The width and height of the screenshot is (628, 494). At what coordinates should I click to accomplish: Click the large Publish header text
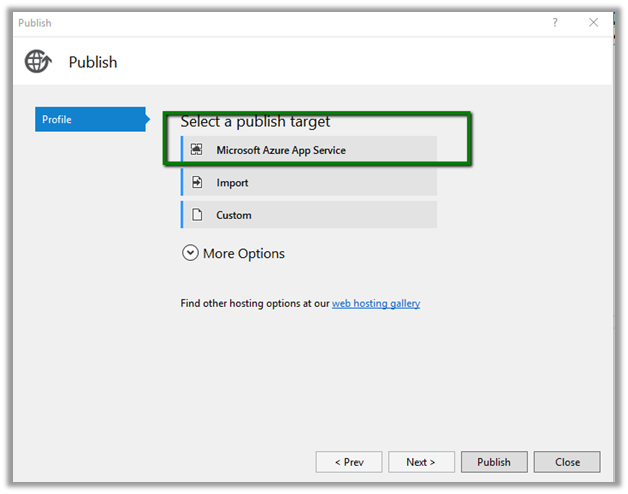point(93,62)
